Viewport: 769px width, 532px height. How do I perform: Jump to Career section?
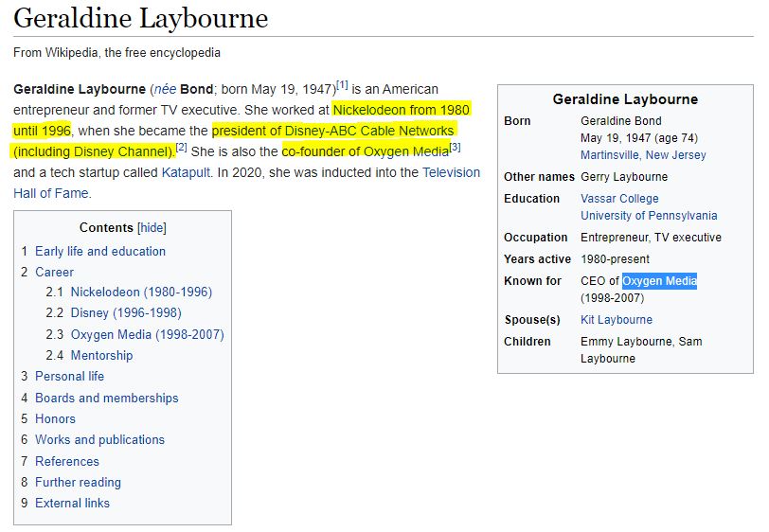tap(54, 272)
